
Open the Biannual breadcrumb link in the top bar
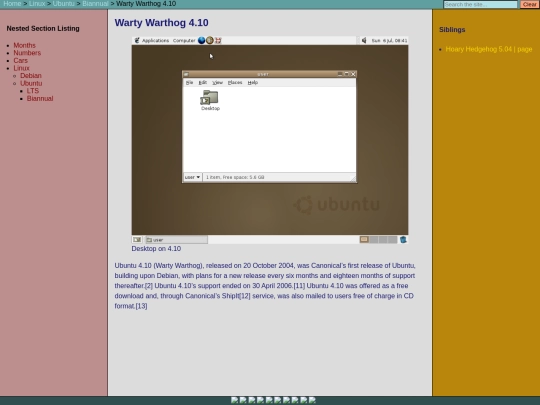click(95, 4)
